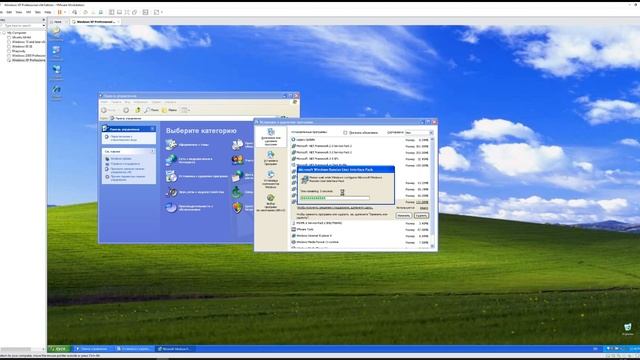Open the sort by dropdown in Add/Remove Programs

419,133
